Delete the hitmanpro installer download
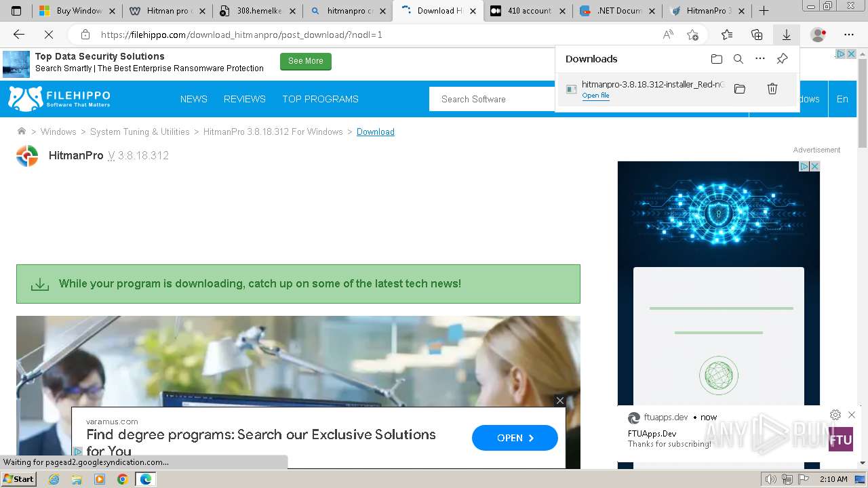 [x=772, y=89]
